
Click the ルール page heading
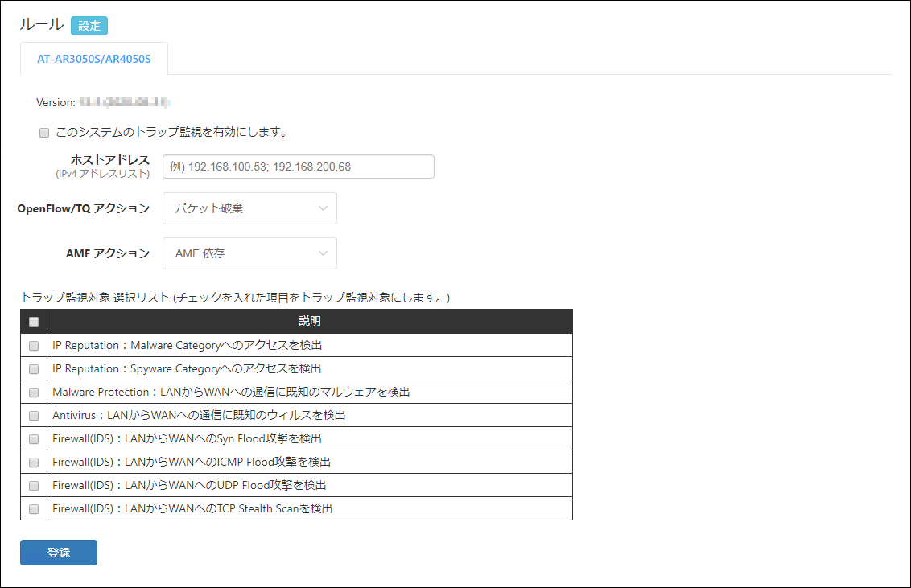click(41, 24)
